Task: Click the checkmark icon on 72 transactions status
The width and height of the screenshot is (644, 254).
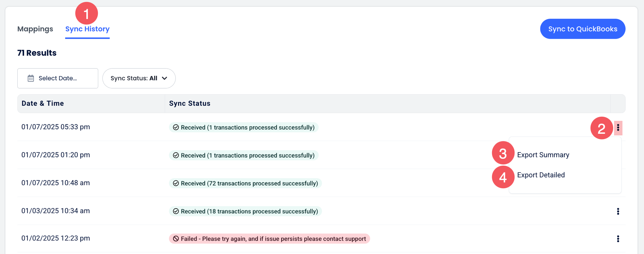Action: 176,183
